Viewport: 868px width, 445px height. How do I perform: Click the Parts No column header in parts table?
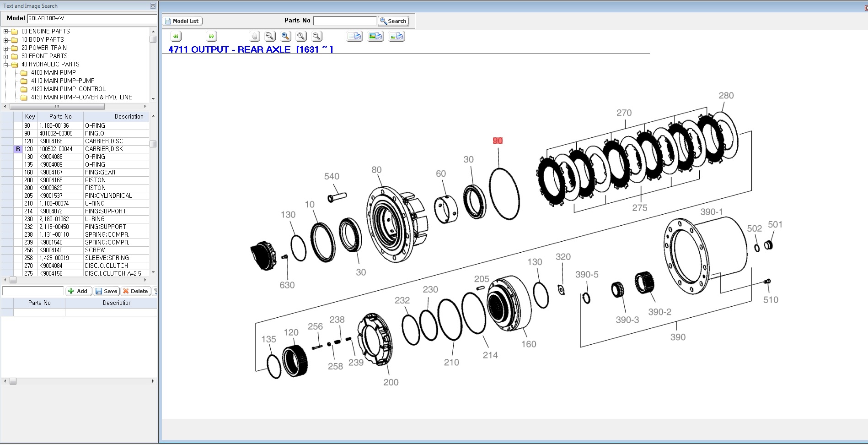pyautogui.click(x=60, y=117)
